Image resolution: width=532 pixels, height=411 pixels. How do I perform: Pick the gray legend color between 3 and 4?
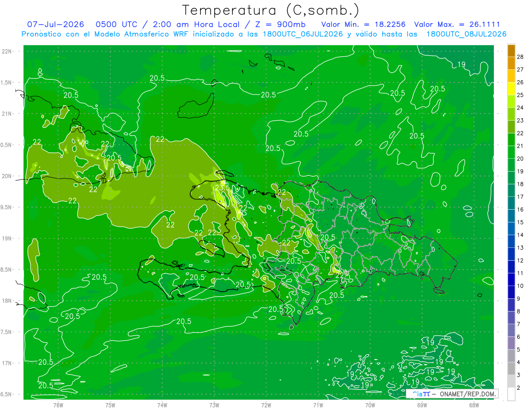click(x=511, y=369)
